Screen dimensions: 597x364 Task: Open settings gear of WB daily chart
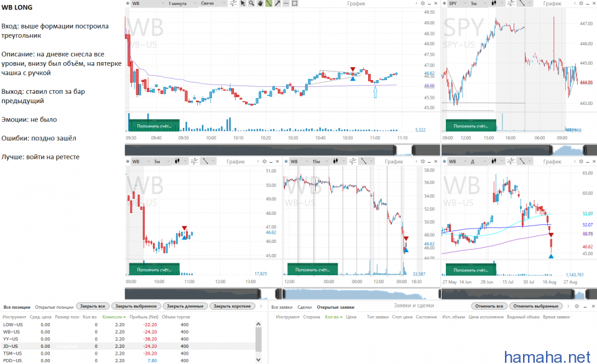(x=581, y=162)
